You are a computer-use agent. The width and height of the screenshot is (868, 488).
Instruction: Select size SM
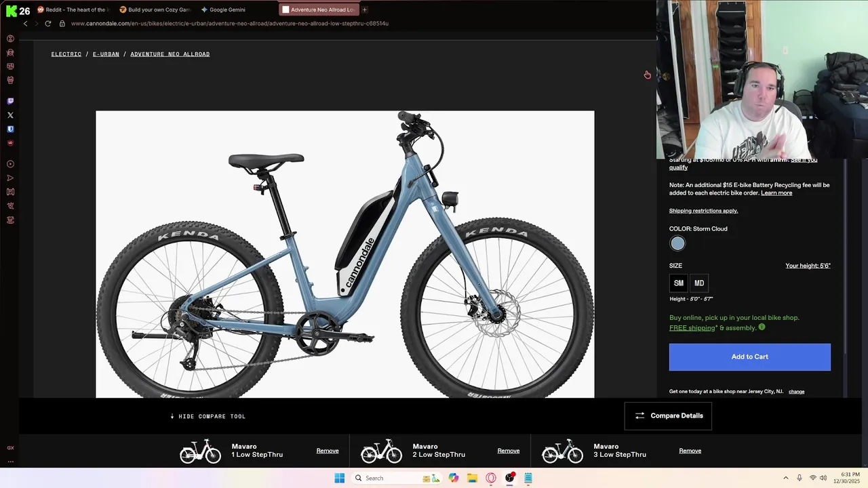(679, 283)
